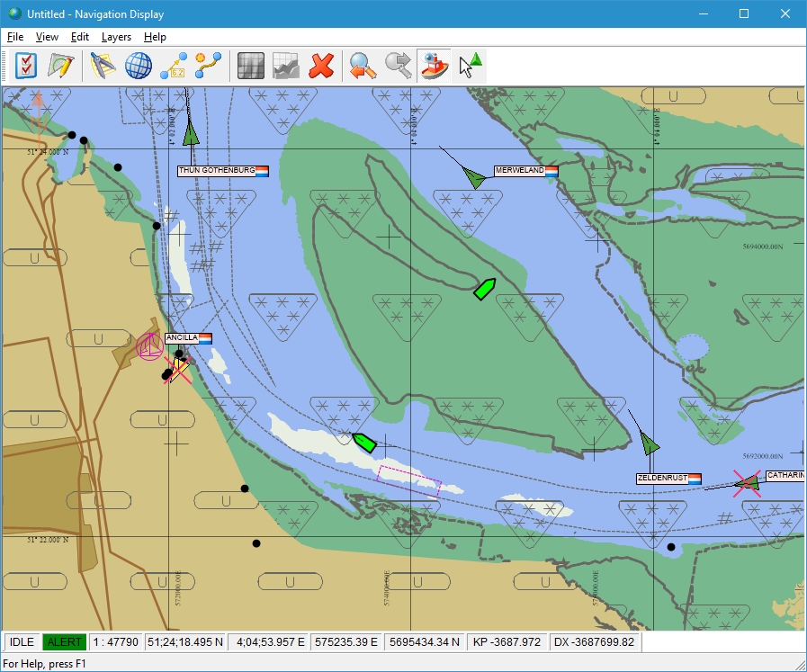Screen dimensions: 807x672
Task: Select the curved route waypoints tool
Action: click(209, 66)
